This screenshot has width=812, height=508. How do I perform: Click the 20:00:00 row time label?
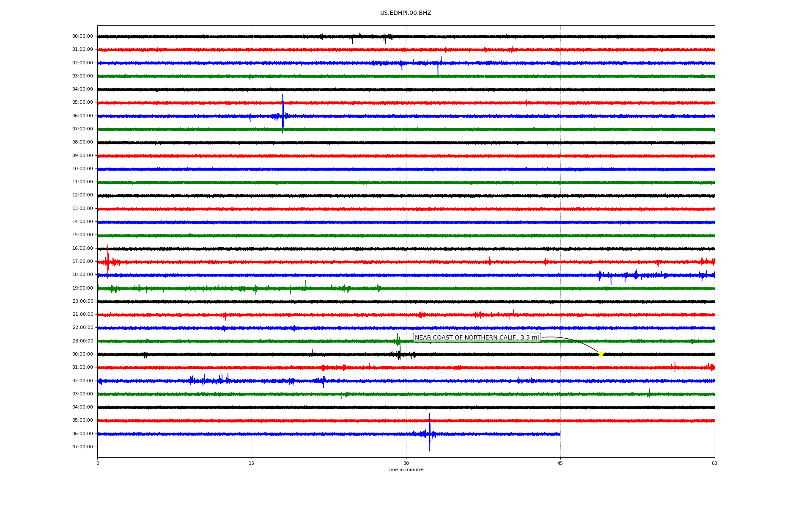point(82,301)
